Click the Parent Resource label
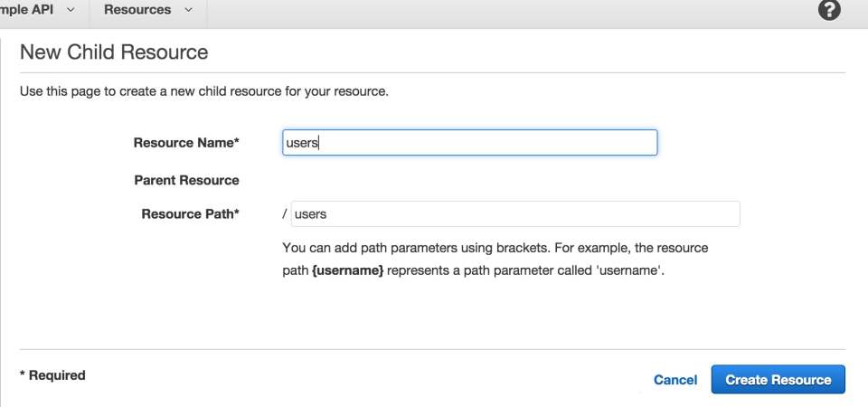This screenshot has width=868, height=407. click(186, 180)
